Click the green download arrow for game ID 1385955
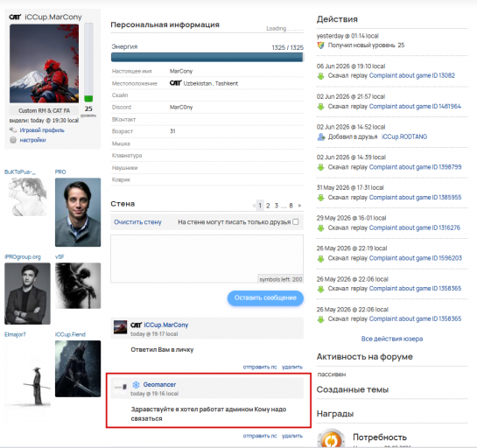The width and height of the screenshot is (477, 448). click(x=320, y=198)
